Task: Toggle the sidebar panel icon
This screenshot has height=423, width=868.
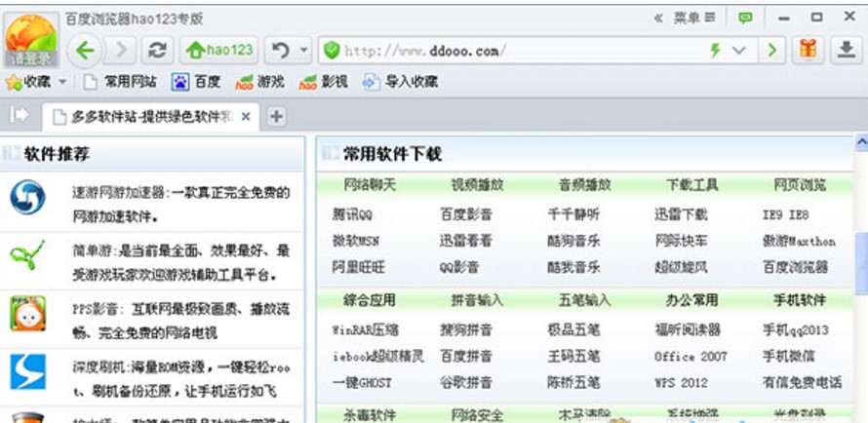Action: [x=19, y=115]
